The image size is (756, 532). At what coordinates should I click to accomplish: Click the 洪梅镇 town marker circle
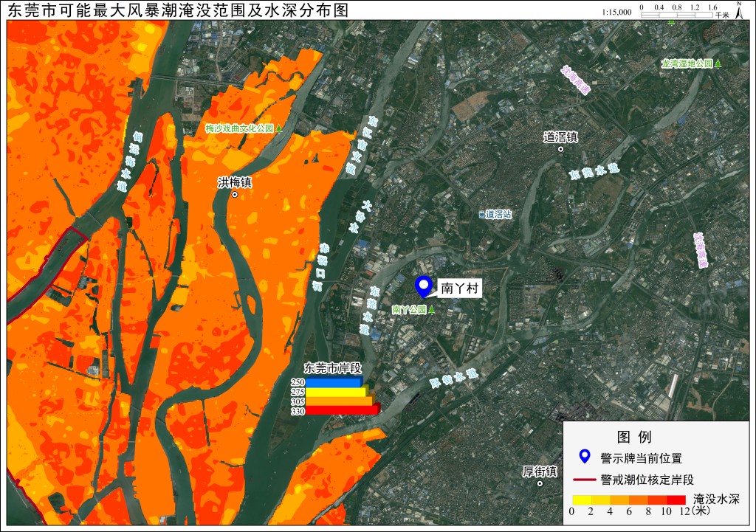pos(235,195)
